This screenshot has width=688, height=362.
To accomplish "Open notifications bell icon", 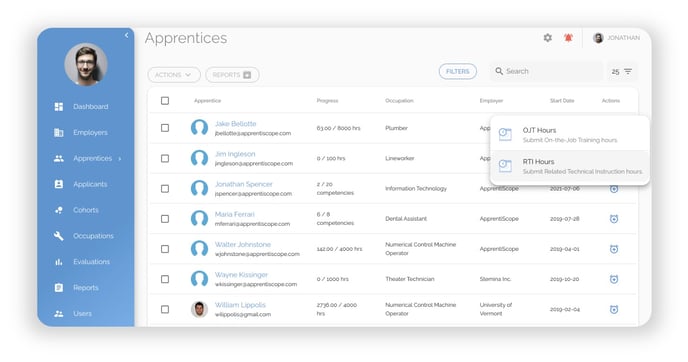I will click(568, 38).
